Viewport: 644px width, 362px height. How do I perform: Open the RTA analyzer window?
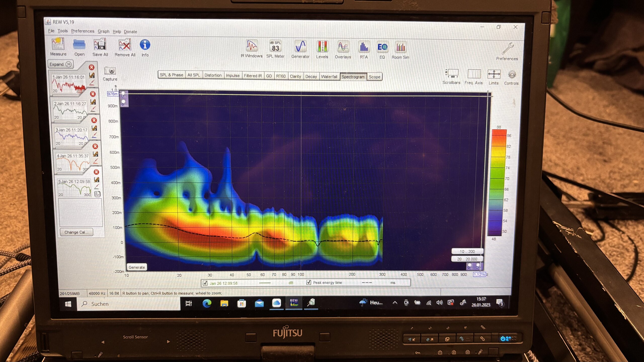click(364, 47)
